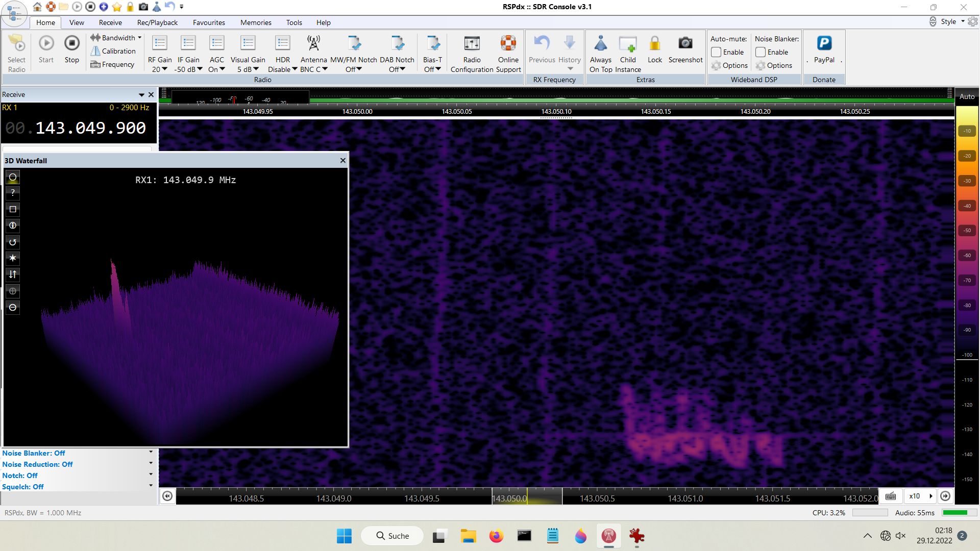Viewport: 980px width, 551px height.
Task: Click the blue plus icon in title bar
Action: [x=104, y=7]
